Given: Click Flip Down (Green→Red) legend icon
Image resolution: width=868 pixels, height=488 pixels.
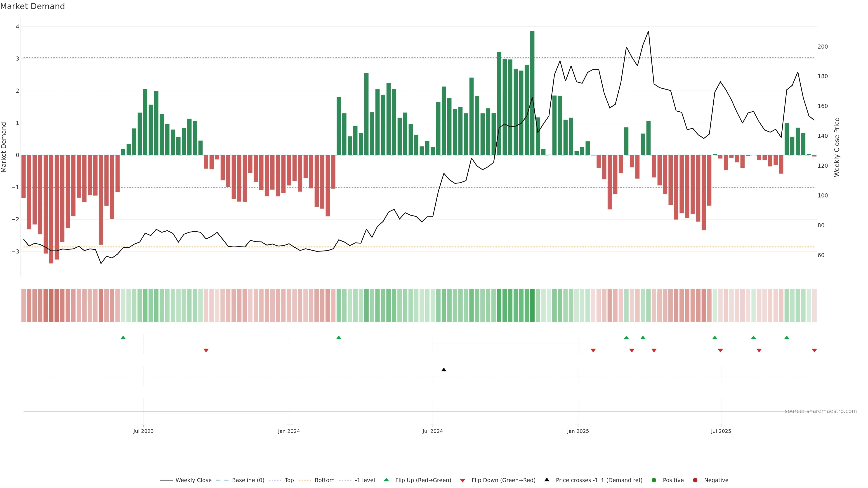Looking at the screenshot, I should [x=462, y=481].
